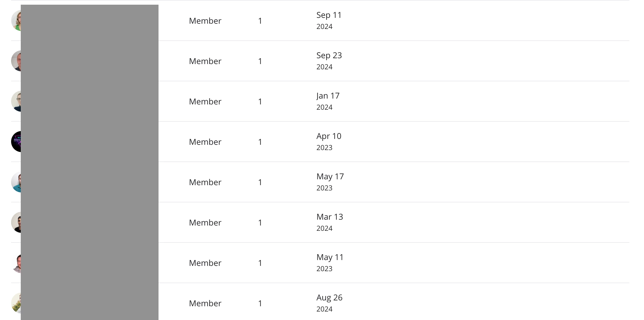Click the count 1 in Sep 23 row
Viewport: 644px width, 320px height.
(x=260, y=61)
